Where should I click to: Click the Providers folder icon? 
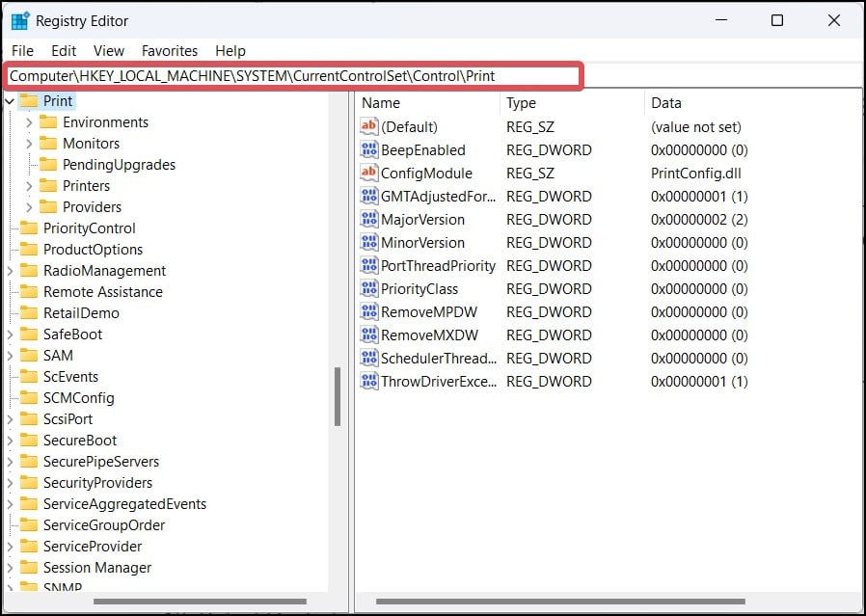coord(48,207)
